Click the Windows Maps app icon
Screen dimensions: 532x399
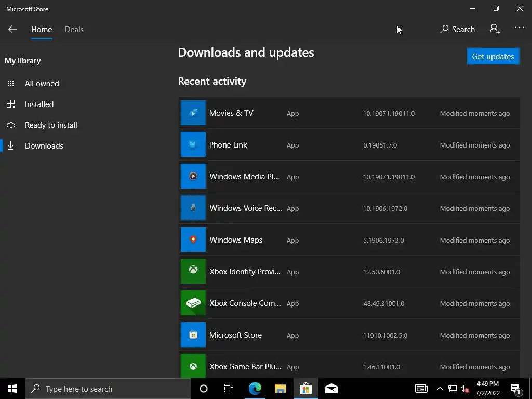[193, 240]
